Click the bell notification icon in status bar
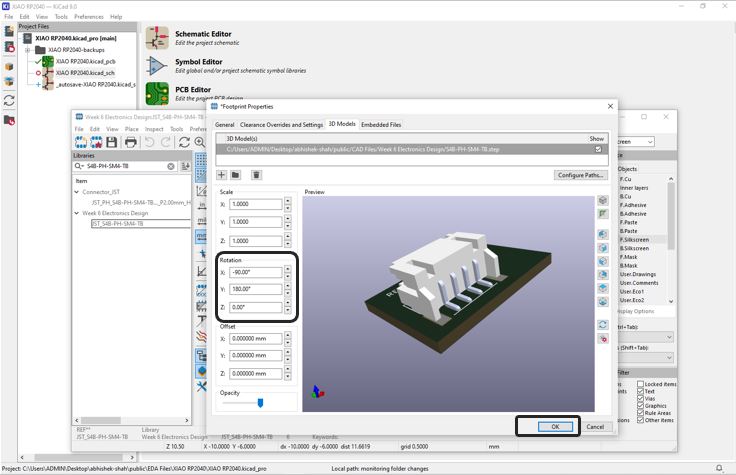 (x=719, y=468)
